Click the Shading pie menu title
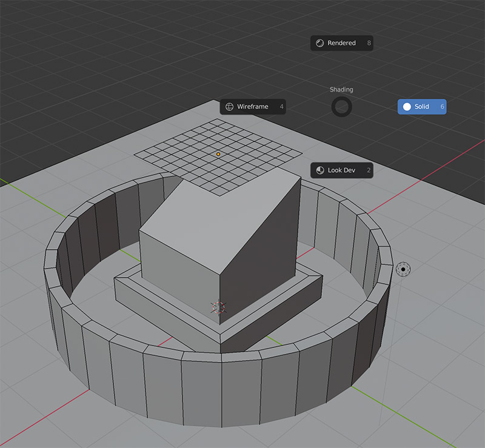 341,90
